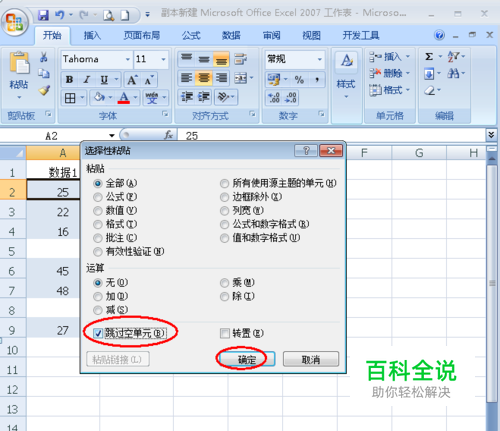The height and width of the screenshot is (431, 500).
Task: Choose 乘(M) multiply operation
Action: (x=237, y=283)
